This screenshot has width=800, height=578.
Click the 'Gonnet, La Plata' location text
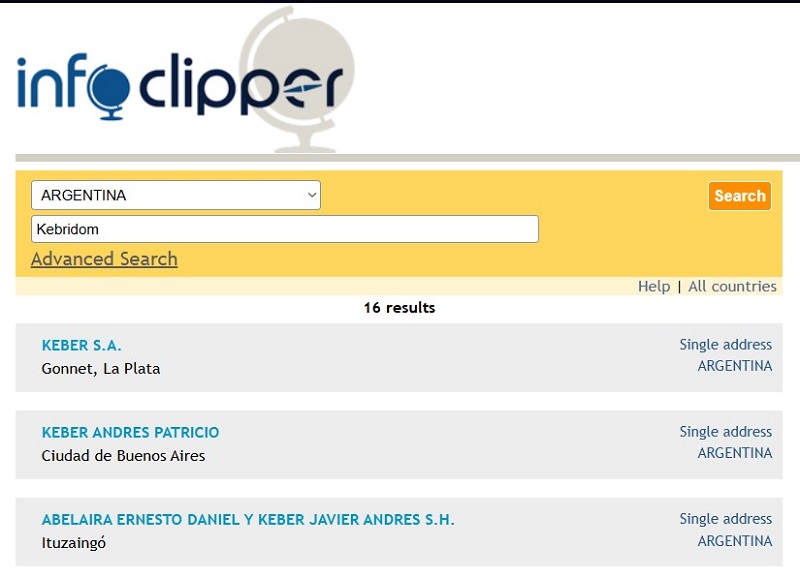point(101,368)
